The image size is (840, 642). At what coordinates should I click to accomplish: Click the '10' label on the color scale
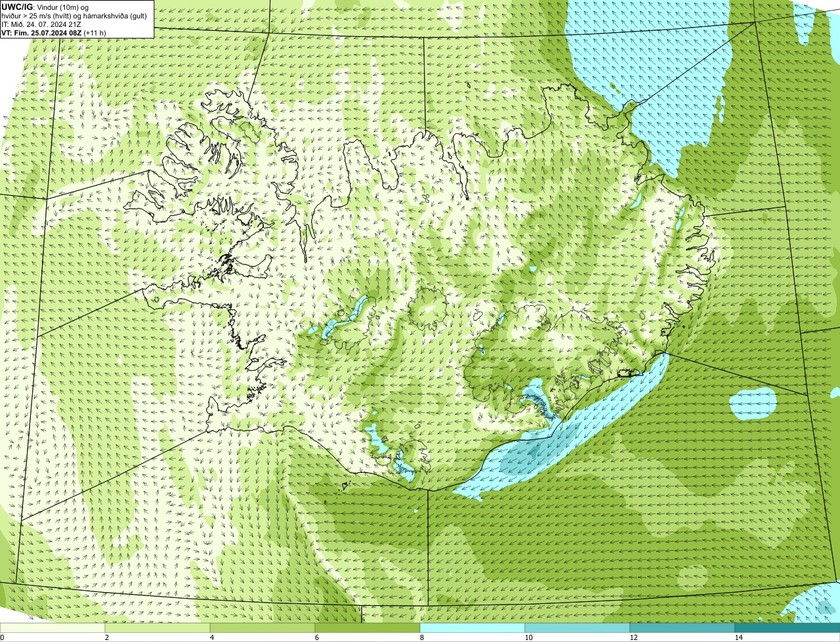pos(528,637)
